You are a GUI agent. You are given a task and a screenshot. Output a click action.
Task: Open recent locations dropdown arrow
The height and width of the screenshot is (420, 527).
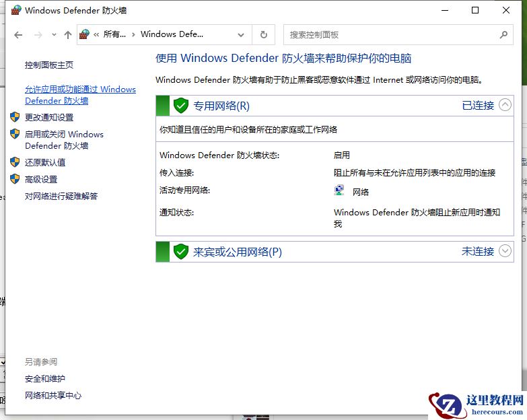coord(54,34)
